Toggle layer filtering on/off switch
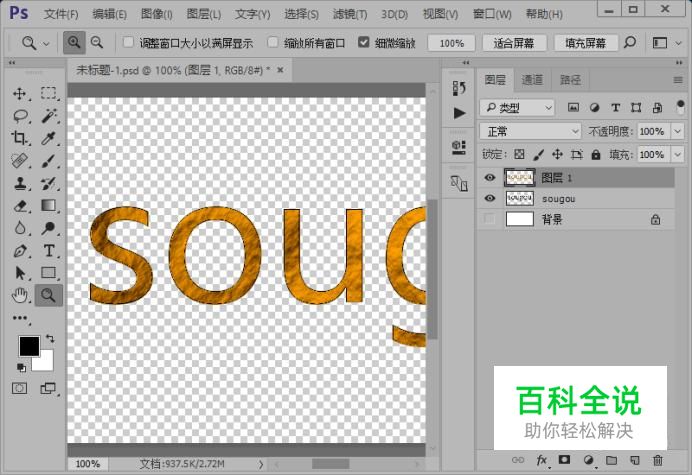This screenshot has height=475, width=692. pyautogui.click(x=680, y=107)
